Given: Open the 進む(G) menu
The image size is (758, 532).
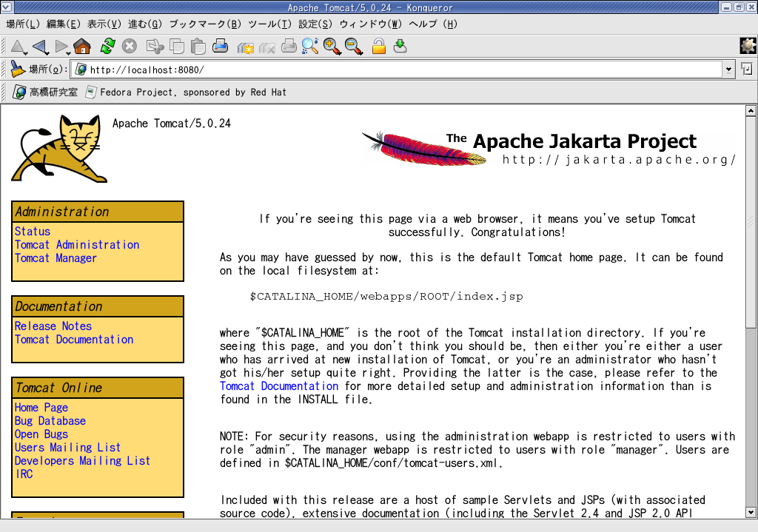Looking at the screenshot, I should (145, 24).
